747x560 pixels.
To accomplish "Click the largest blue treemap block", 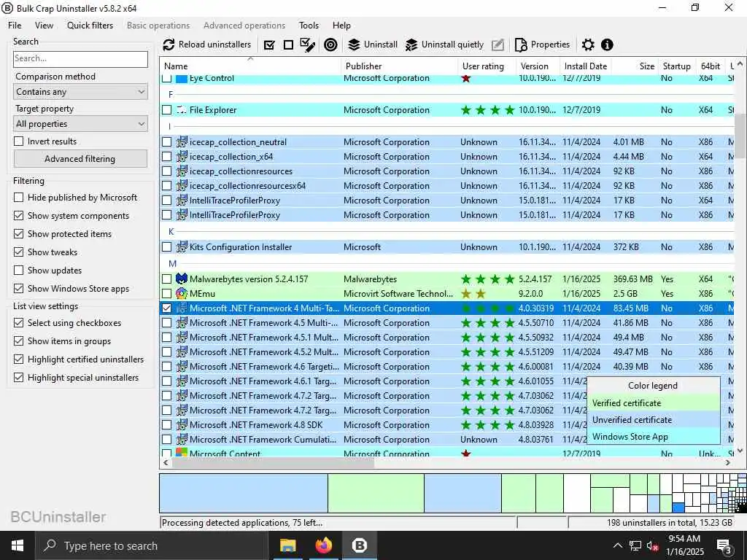I will tap(244, 493).
